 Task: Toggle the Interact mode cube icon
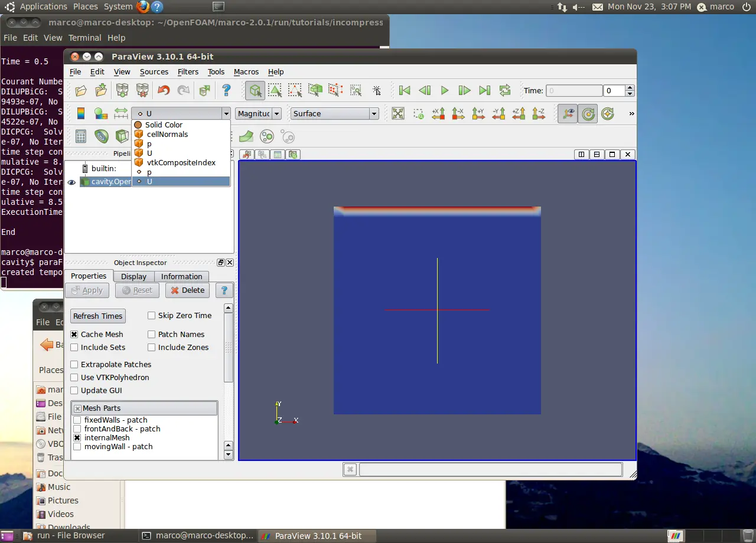[255, 90]
